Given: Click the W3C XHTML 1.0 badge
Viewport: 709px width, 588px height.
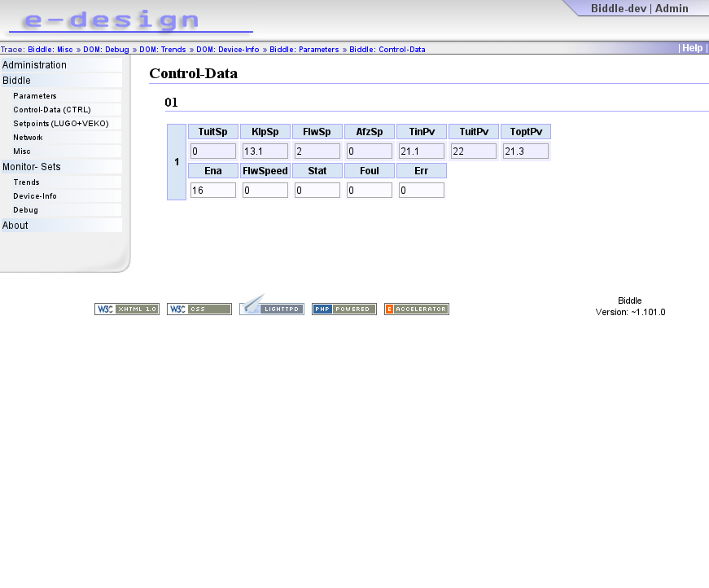Looking at the screenshot, I should [127, 309].
